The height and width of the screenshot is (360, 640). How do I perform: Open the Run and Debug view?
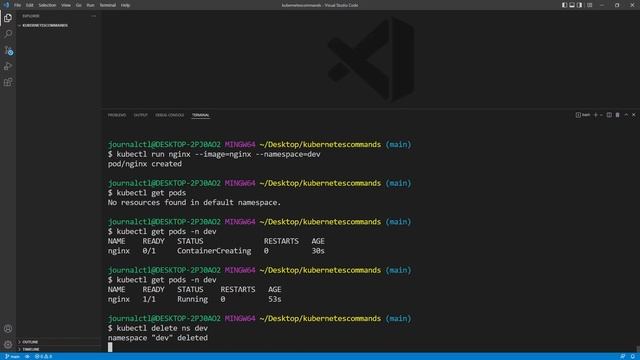(8, 66)
